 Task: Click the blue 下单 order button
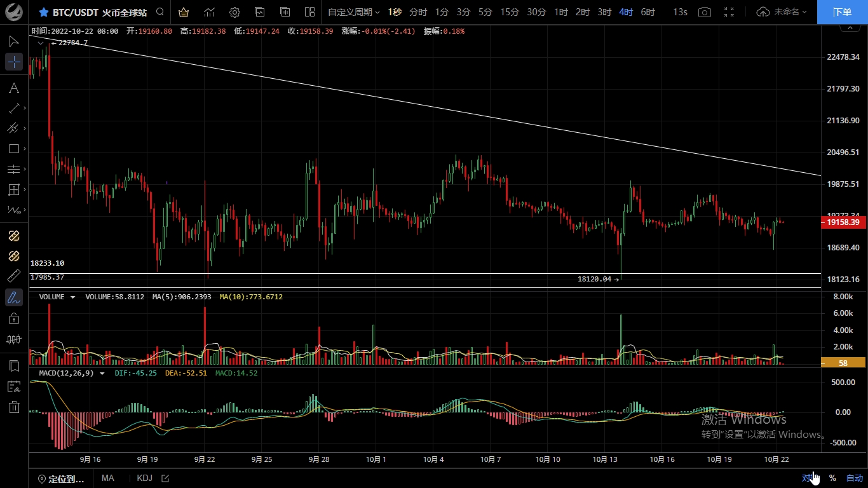click(x=842, y=12)
